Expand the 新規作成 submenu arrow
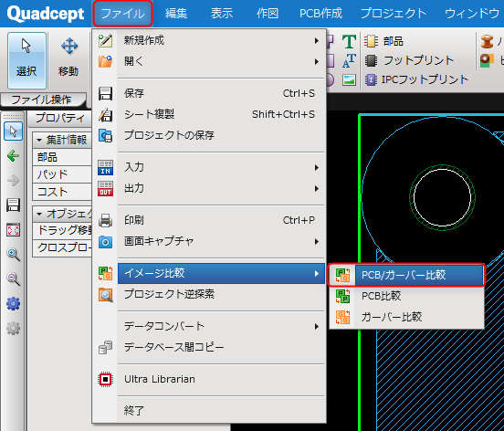The width and height of the screenshot is (504, 431). tap(317, 40)
